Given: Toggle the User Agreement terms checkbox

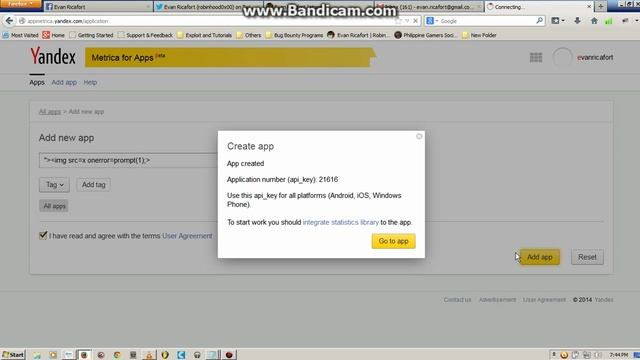Looking at the screenshot, I should pos(43,236).
